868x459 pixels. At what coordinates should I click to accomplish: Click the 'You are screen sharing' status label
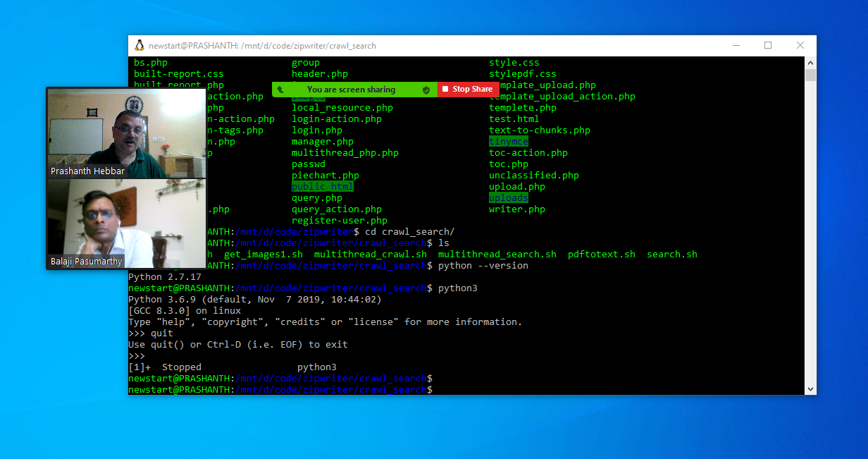pyautogui.click(x=351, y=90)
